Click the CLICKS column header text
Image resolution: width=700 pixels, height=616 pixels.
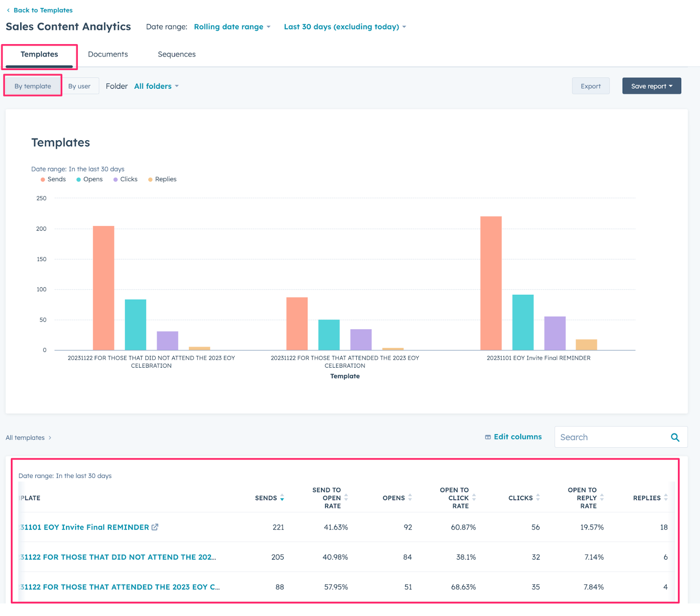521,498
